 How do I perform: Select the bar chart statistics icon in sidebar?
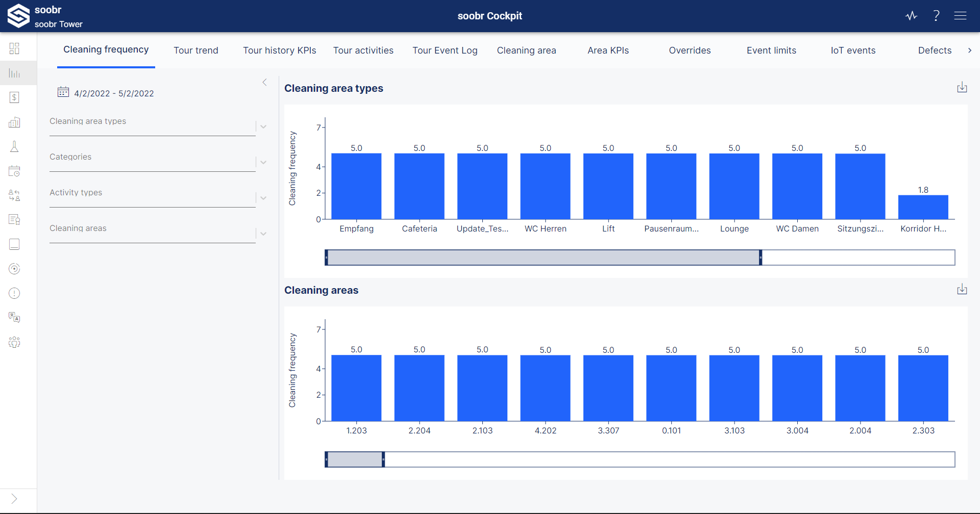(x=14, y=72)
